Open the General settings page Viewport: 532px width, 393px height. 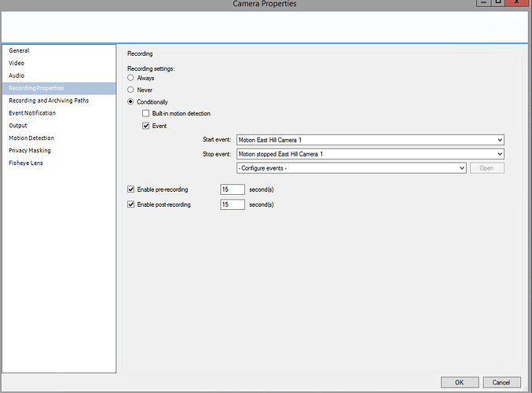point(19,50)
